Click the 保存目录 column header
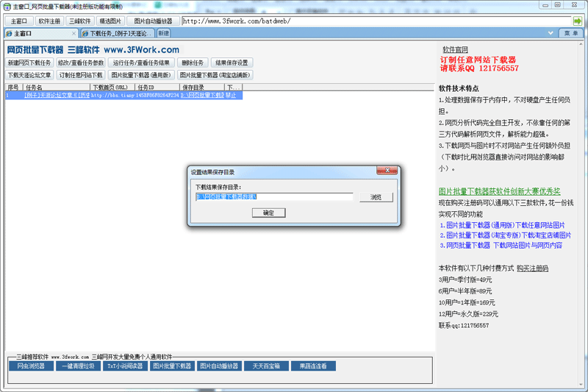The width and height of the screenshot is (588, 392). [x=202, y=87]
